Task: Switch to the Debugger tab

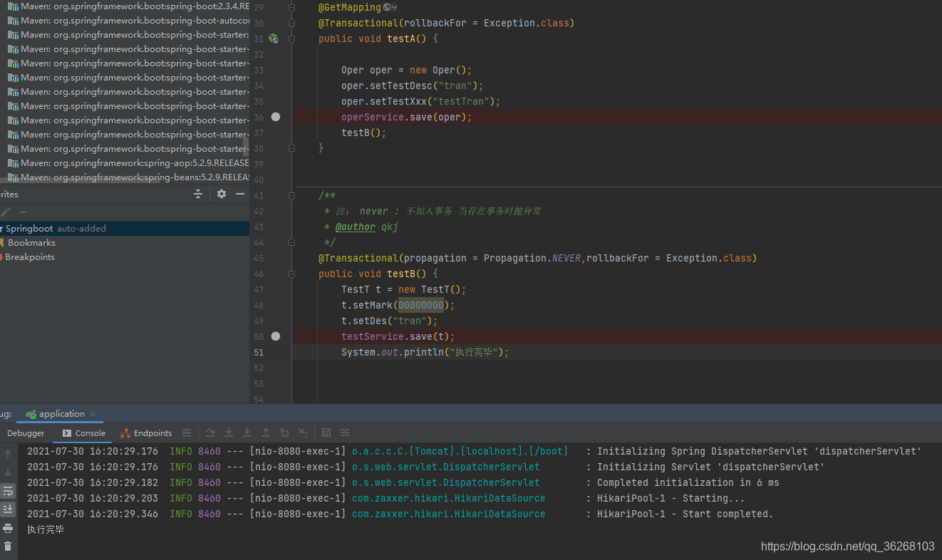Action: 26,433
